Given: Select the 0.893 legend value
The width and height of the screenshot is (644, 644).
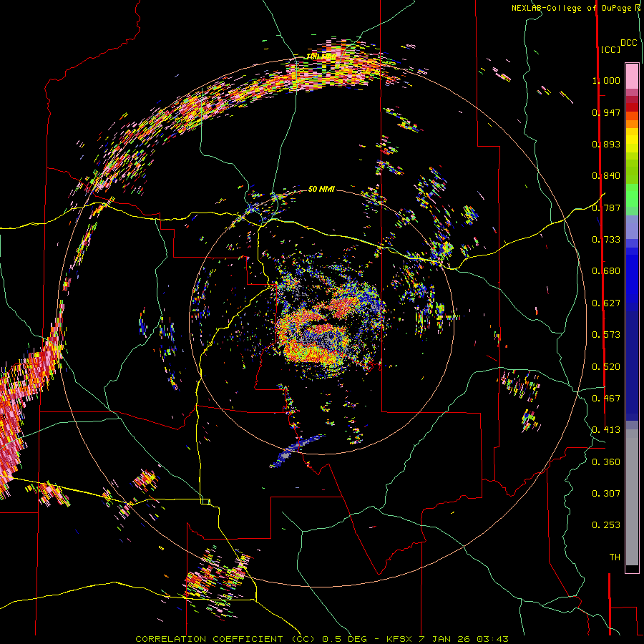Looking at the screenshot, I should pos(606,144).
